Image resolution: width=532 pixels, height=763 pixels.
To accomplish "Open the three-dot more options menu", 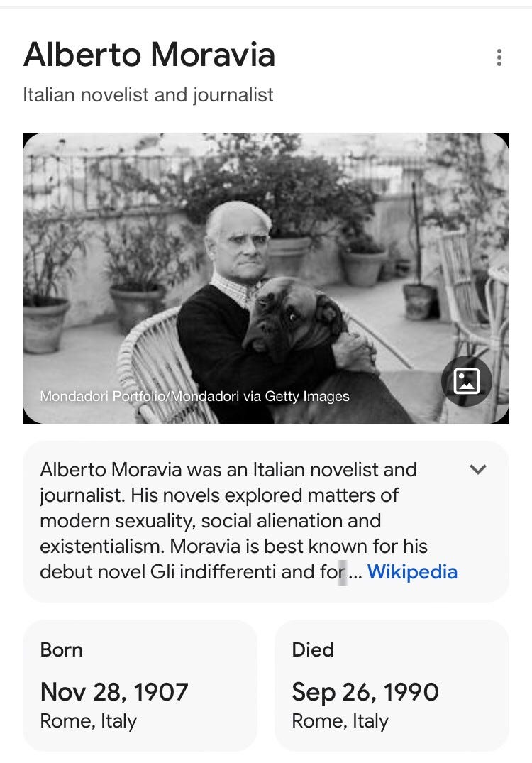I will tap(499, 57).
